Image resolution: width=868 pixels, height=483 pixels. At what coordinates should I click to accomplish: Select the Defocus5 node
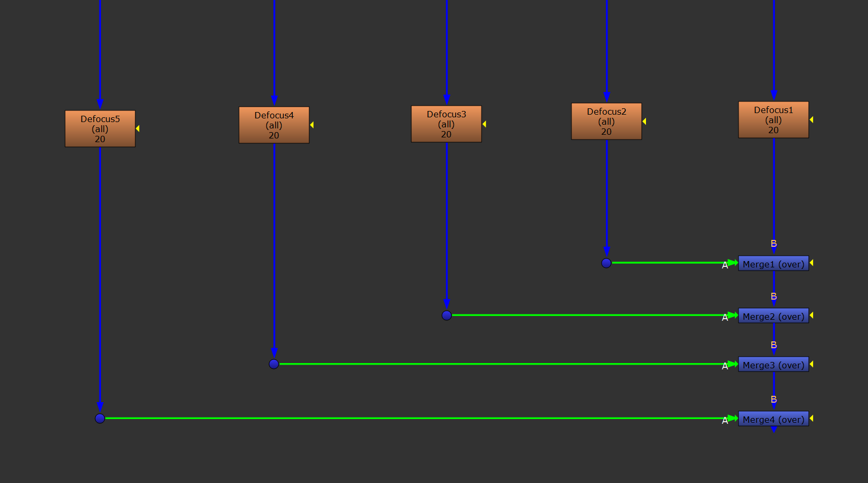click(100, 128)
